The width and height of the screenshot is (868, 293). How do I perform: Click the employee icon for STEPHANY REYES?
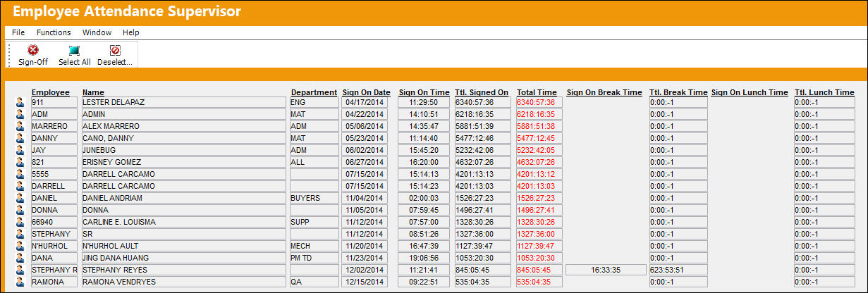20,270
